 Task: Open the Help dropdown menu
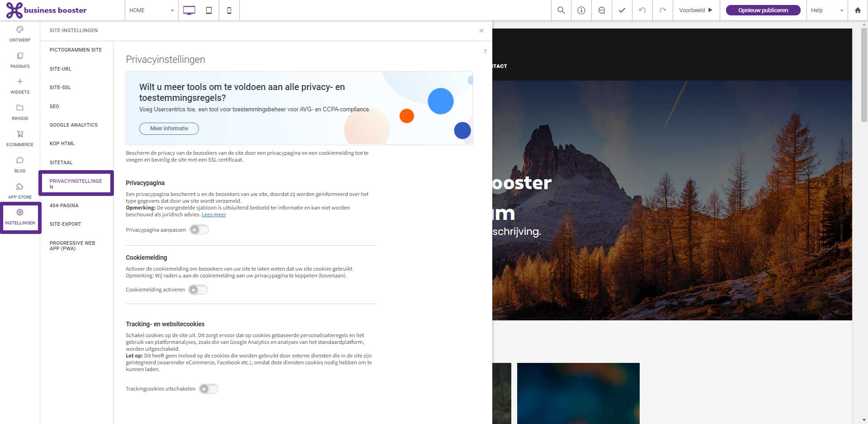point(827,10)
